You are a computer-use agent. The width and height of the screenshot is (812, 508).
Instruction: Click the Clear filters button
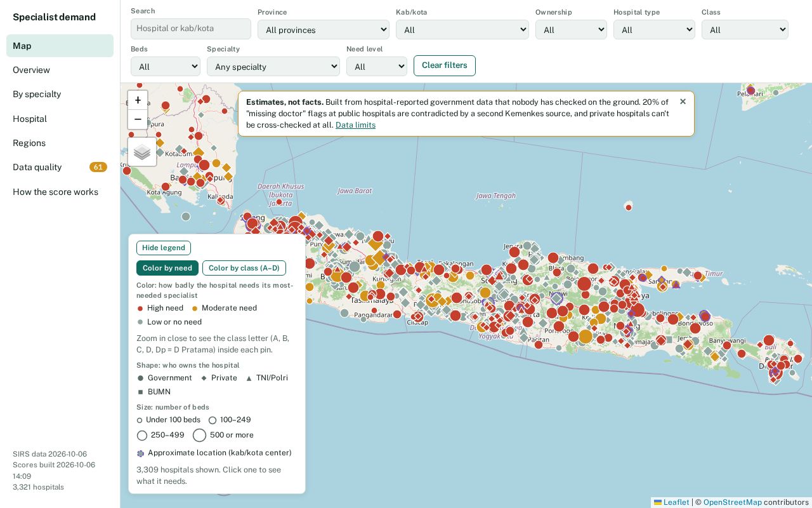[x=445, y=65]
